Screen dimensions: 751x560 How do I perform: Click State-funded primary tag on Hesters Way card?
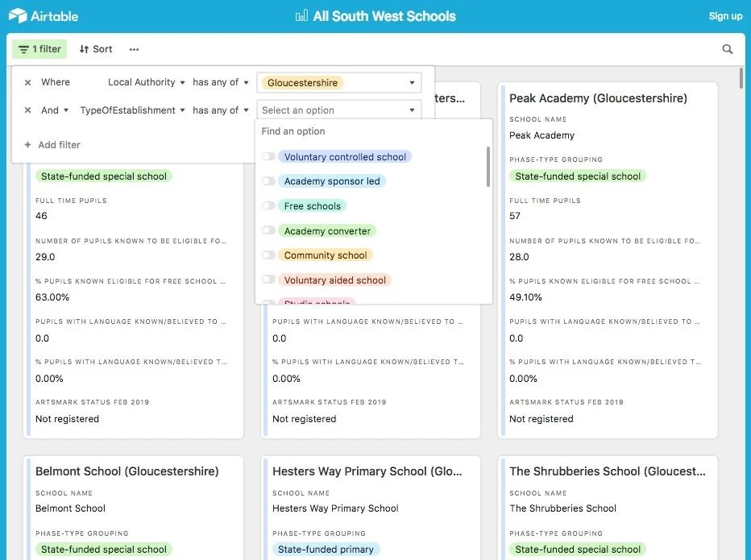click(x=326, y=550)
